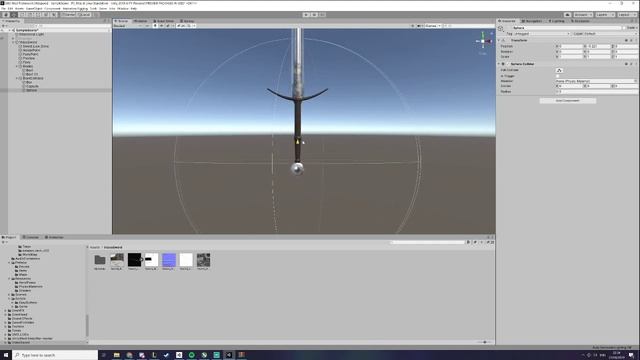The image size is (640, 360).
Task: Collapse the Transform component foldout
Action: pyautogui.click(x=499, y=40)
